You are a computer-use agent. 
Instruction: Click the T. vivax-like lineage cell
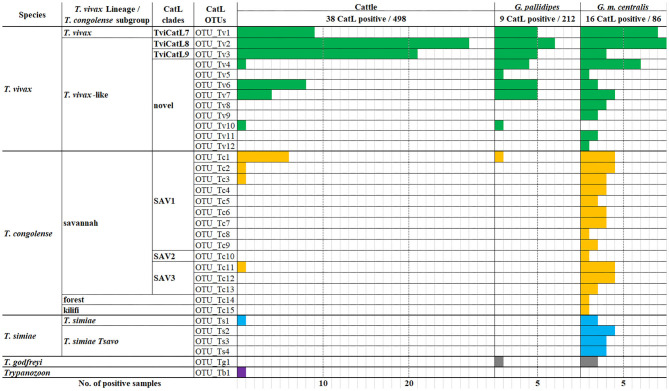pos(86,95)
